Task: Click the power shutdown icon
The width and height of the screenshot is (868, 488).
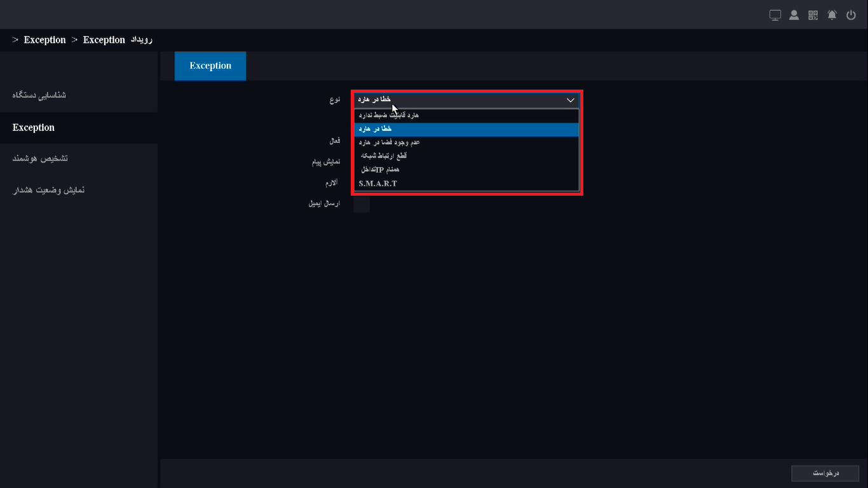Action: [x=851, y=15]
